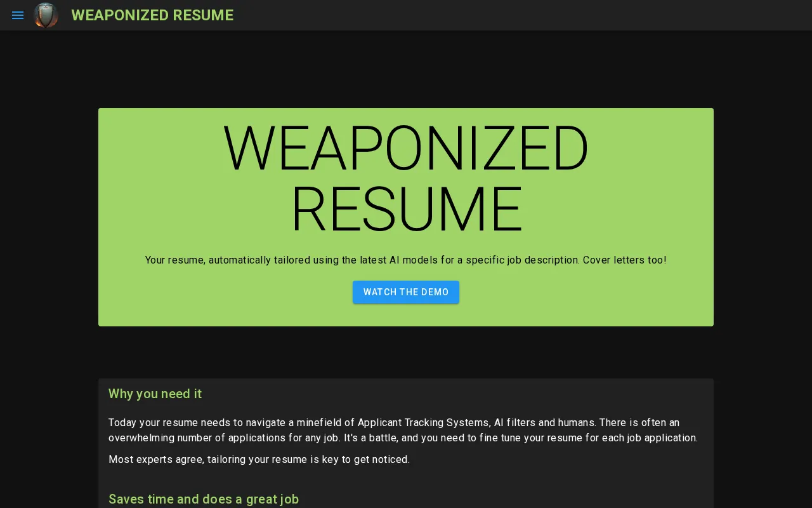812x508 pixels.
Task: Click the paragraph about Applicant Tracking Systems
Action: coord(403,430)
